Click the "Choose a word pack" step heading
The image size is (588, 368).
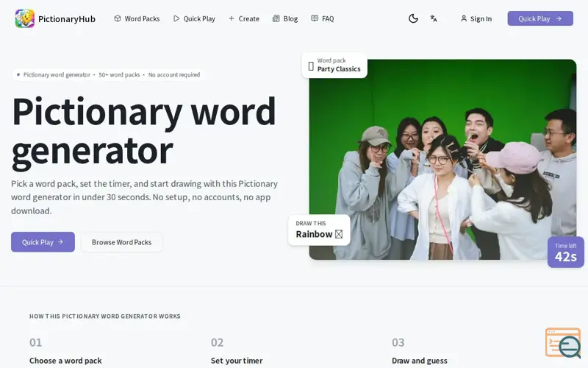click(65, 361)
